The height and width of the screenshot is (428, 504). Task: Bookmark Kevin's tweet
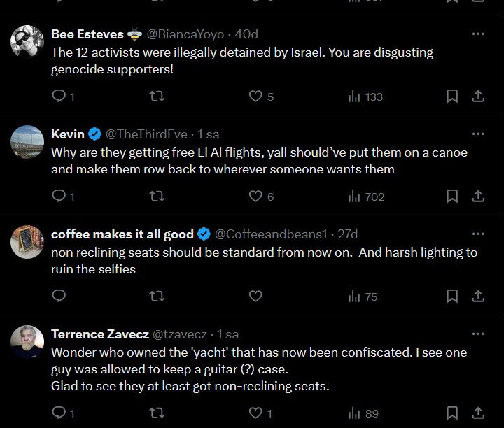point(452,197)
